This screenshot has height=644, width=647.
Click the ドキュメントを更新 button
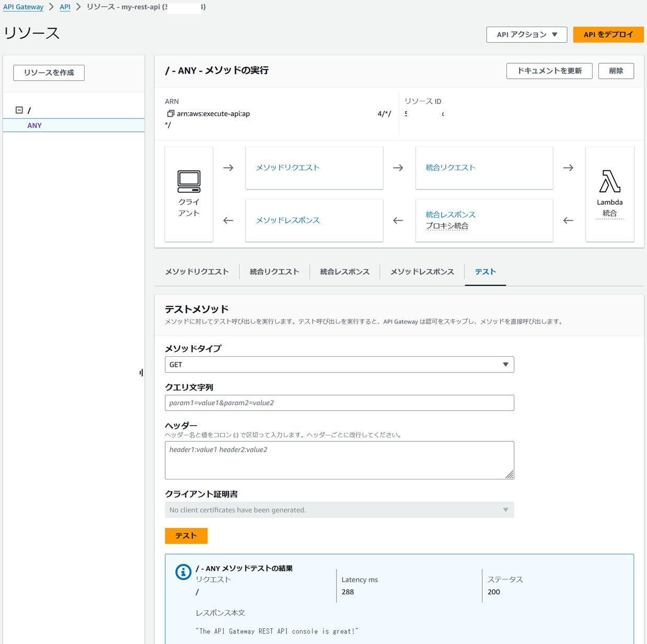point(549,71)
